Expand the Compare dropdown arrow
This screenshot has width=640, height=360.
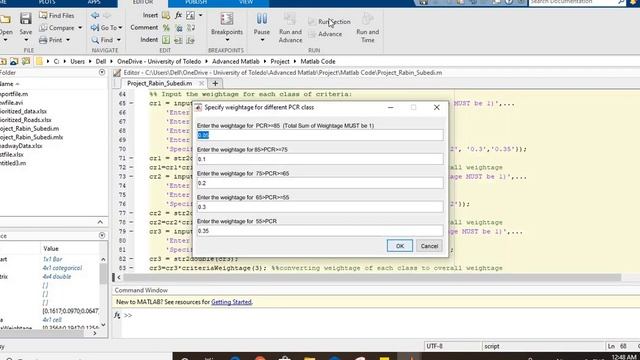80,28
